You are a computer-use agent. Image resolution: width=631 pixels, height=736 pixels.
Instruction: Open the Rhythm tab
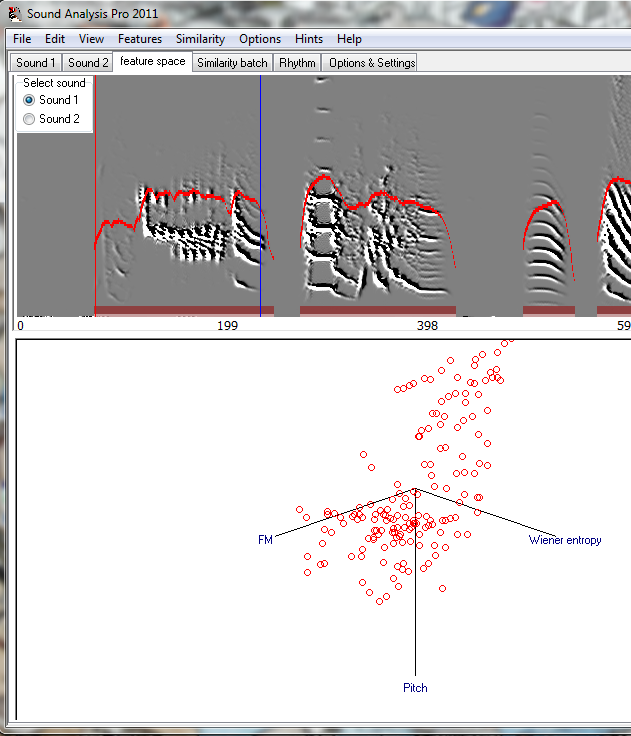297,63
